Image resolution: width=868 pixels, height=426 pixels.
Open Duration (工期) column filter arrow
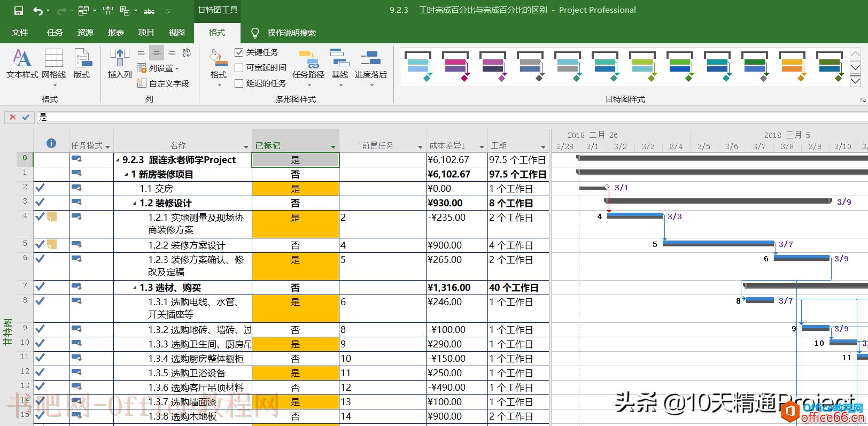pyautogui.click(x=543, y=147)
